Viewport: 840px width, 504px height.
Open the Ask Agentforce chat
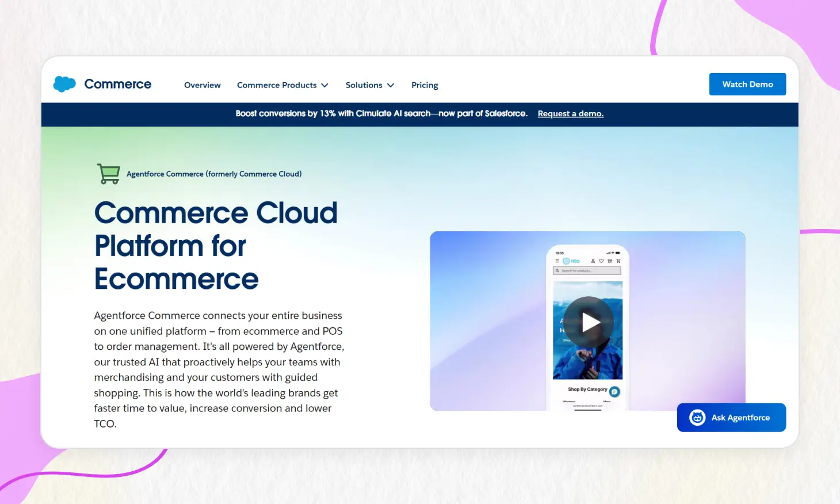pos(731,418)
